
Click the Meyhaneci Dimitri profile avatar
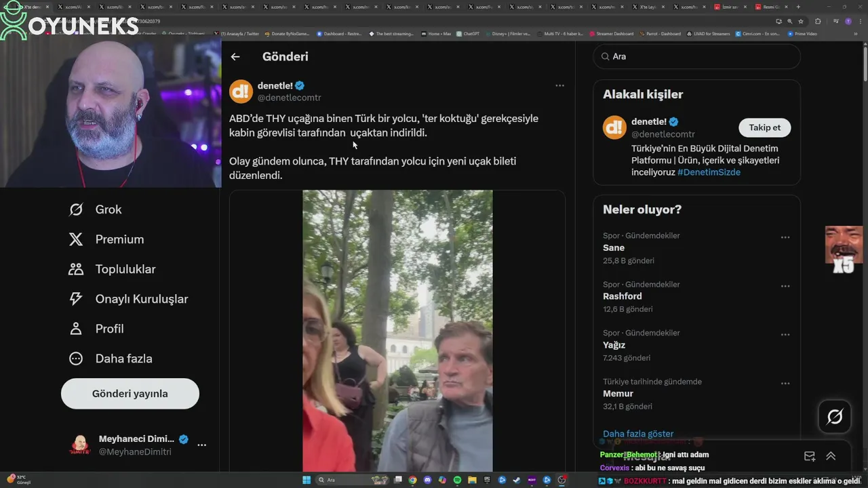pos(80,445)
